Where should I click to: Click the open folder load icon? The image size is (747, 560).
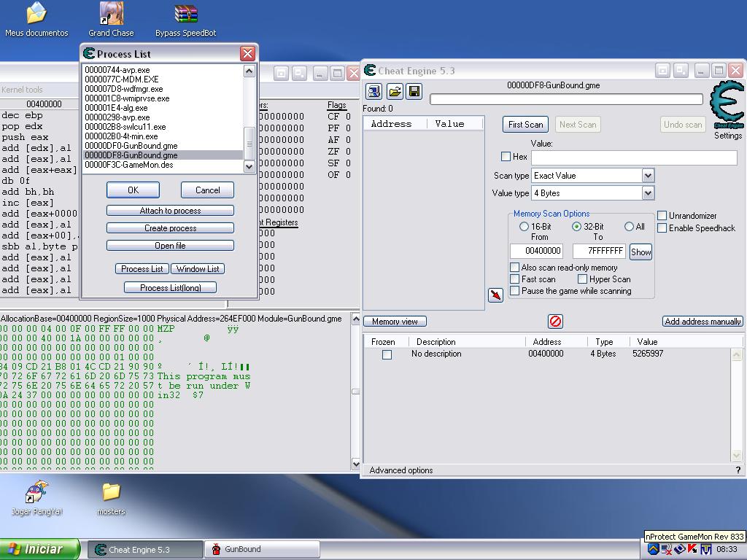coord(395,91)
